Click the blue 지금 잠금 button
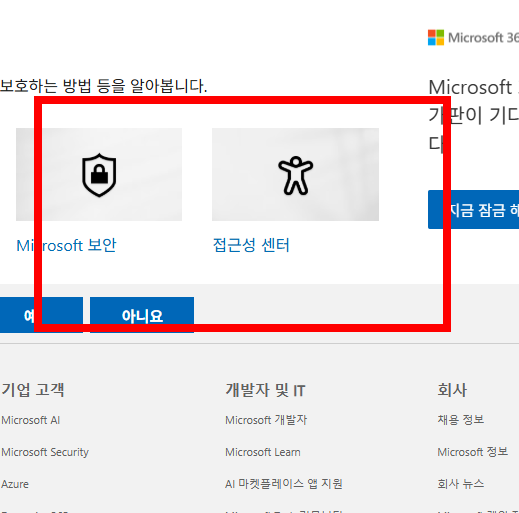This screenshot has width=519, height=513. point(473,209)
